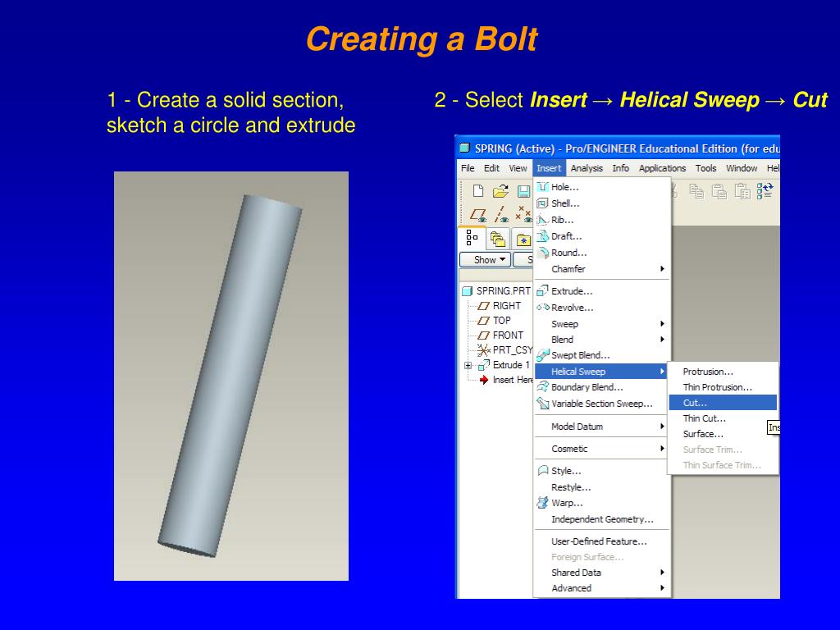
Task: Select Protrusion... in Helical Sweep submenu
Action: tap(723, 372)
